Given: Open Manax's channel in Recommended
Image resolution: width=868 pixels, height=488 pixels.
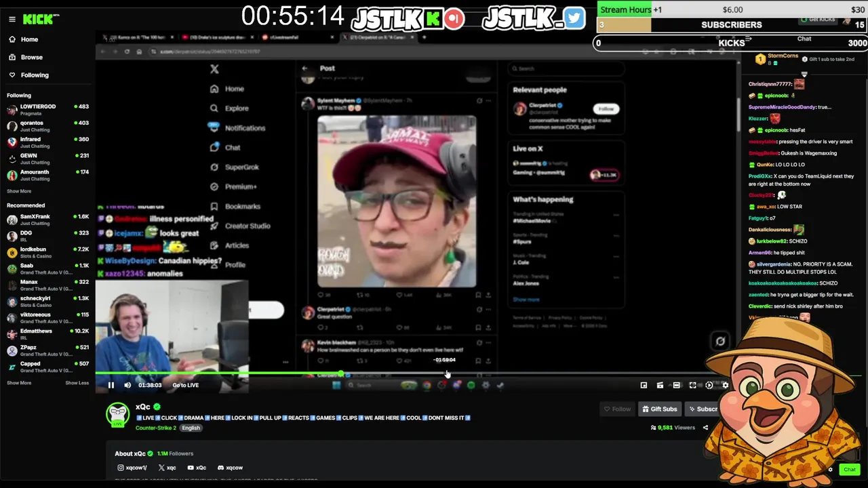Looking at the screenshot, I should (x=47, y=285).
